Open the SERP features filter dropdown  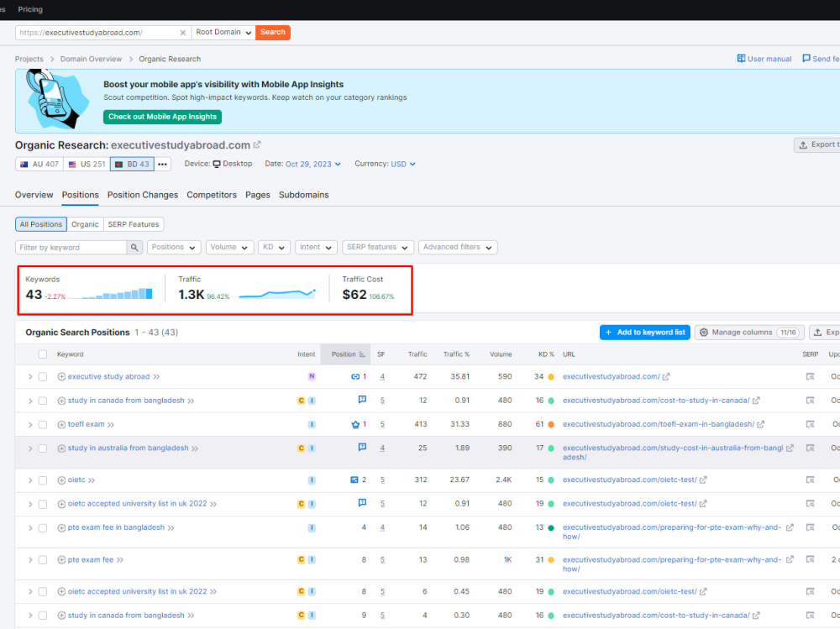pyautogui.click(x=378, y=248)
